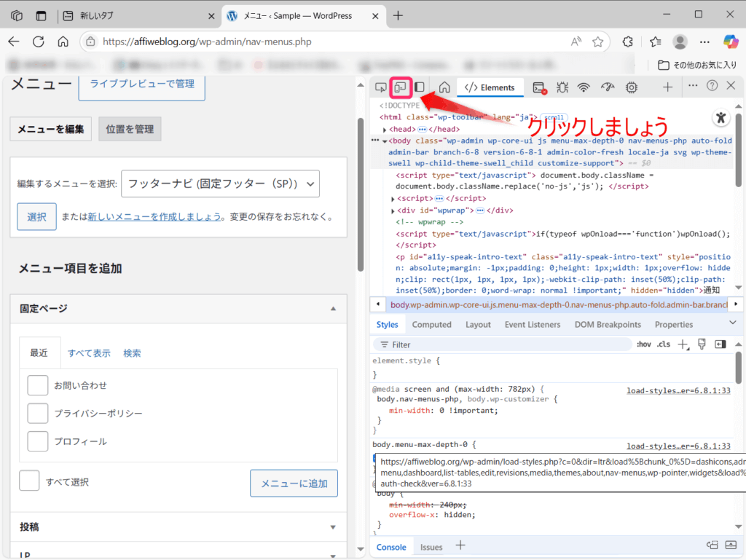Screen dimensions: 746x560
Task: Add more tools with the plus icon
Action: (667, 87)
